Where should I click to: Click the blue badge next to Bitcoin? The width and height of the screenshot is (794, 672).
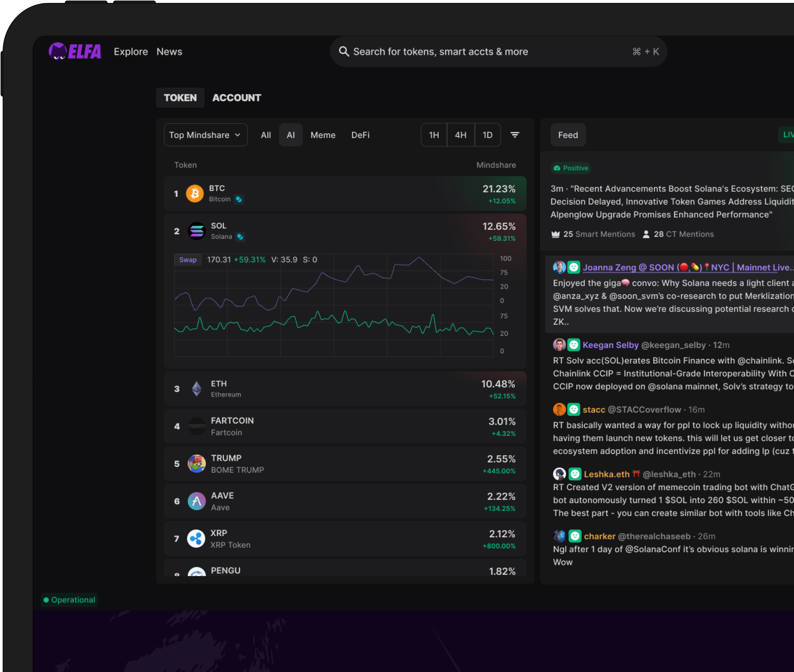click(x=239, y=199)
